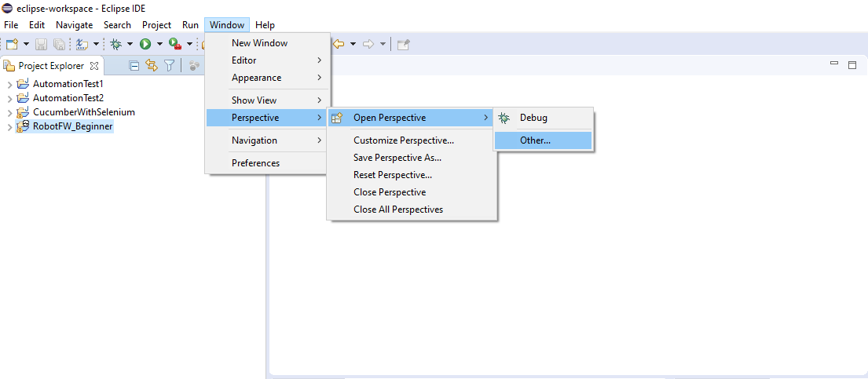This screenshot has width=868, height=379.
Task: Click the Run External Tools icon
Action: (x=175, y=44)
